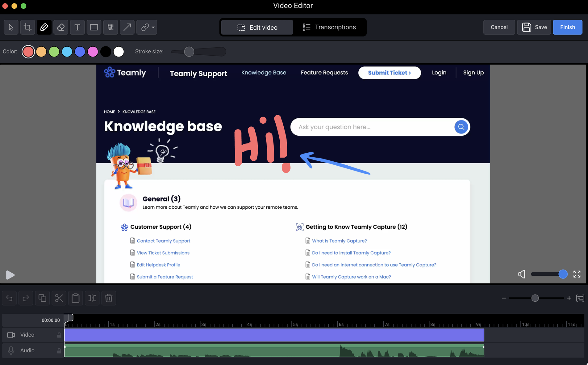Image resolution: width=588 pixels, height=365 pixels.
Task: Click Feature Requests nav link
Action: coord(324,73)
